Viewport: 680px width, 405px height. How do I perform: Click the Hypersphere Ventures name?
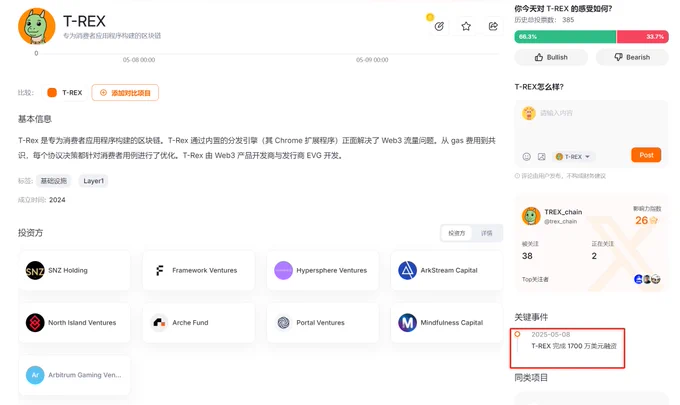click(331, 271)
